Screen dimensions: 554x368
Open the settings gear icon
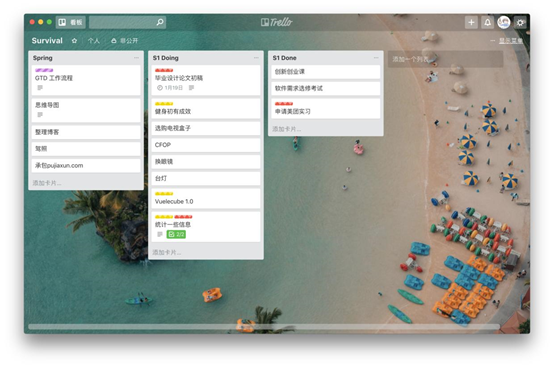(x=520, y=23)
